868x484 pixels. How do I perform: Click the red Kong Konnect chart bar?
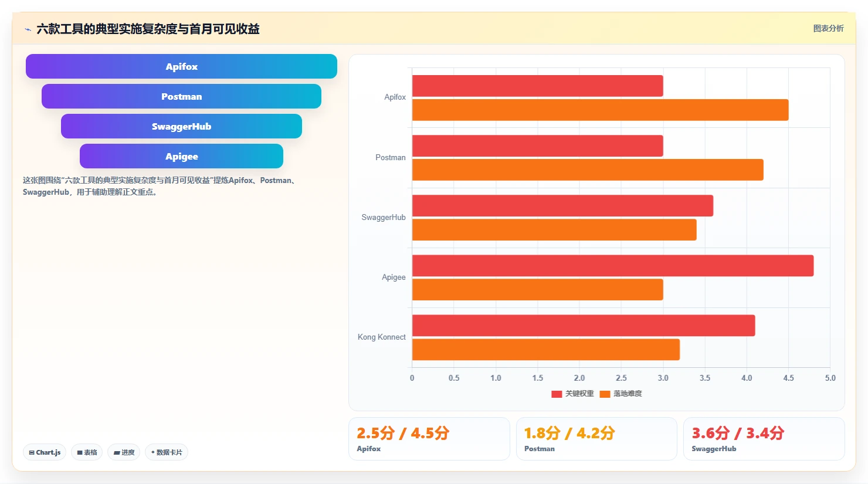(584, 325)
